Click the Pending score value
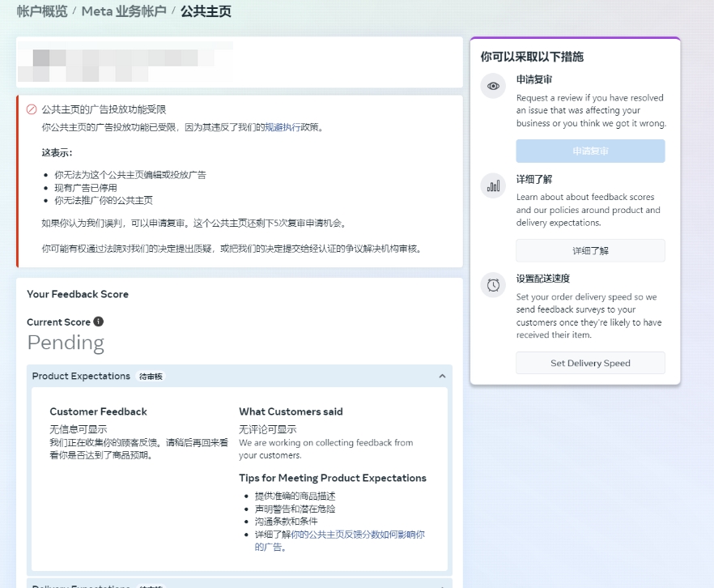The image size is (714, 588). point(66,343)
